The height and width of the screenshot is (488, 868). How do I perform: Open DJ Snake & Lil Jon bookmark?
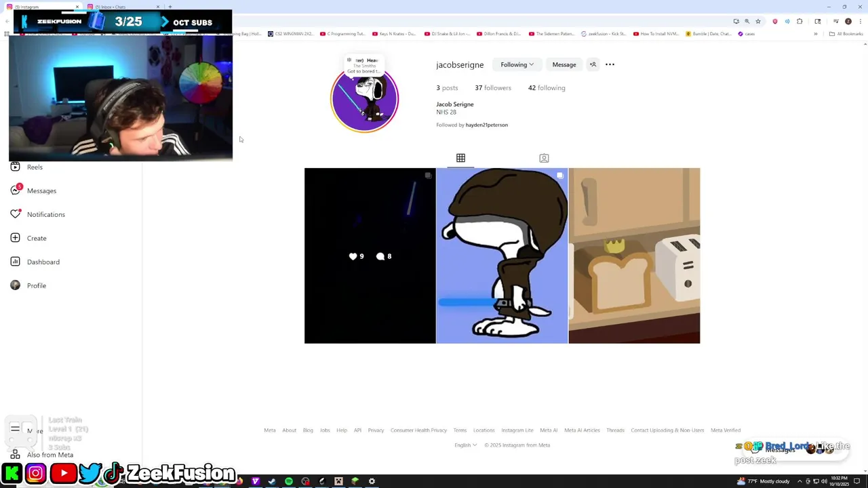[447, 33]
